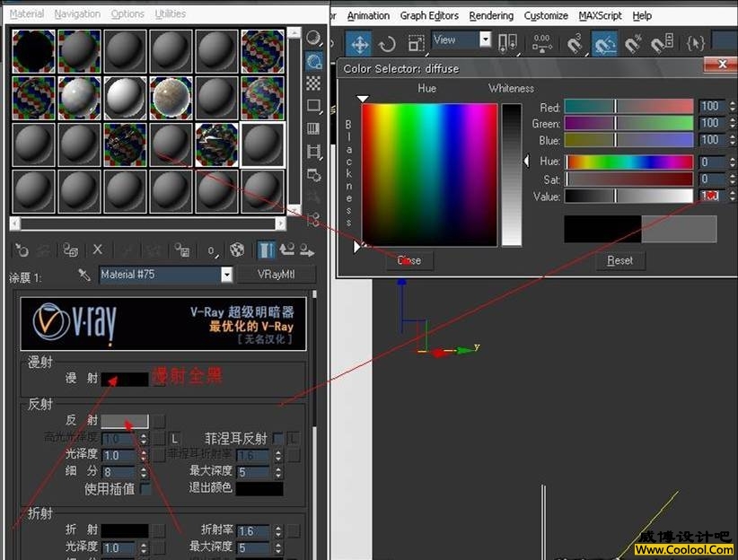738x560 pixels.
Task: Toggle the Angle Snap magnet icon
Action: [605, 43]
